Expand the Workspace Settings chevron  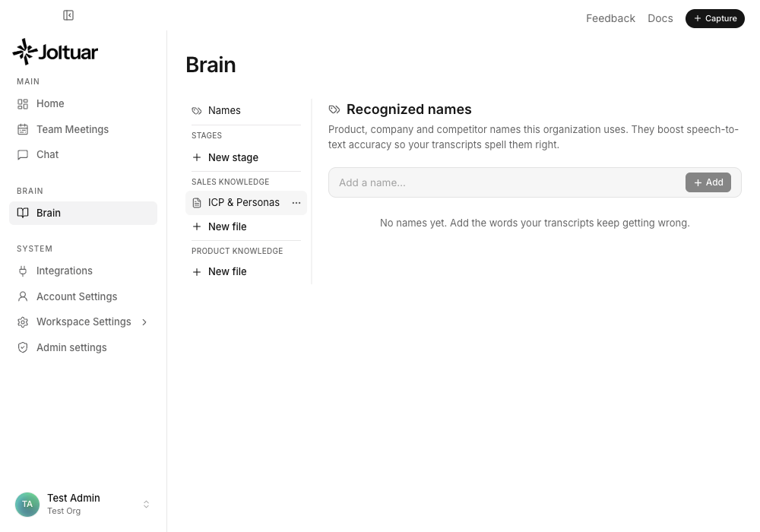click(144, 322)
